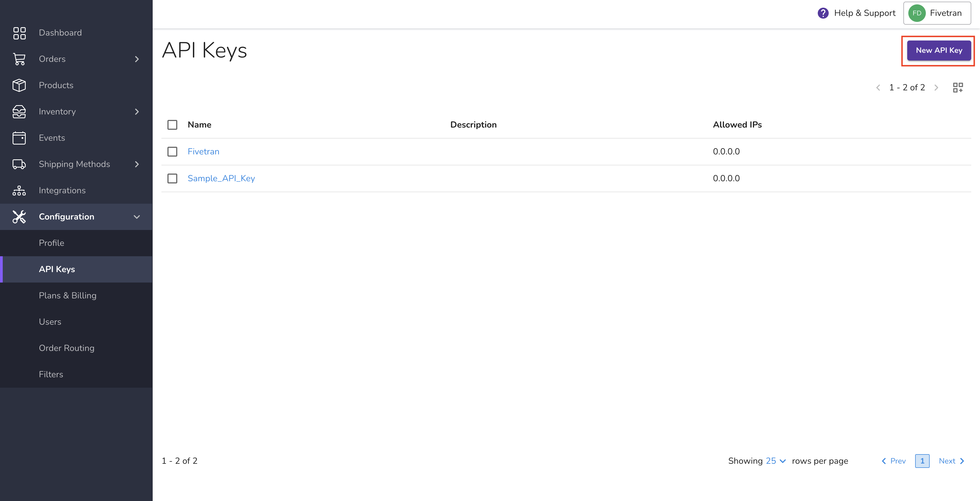
Task: Open the column customization grid icon
Action: point(958,88)
